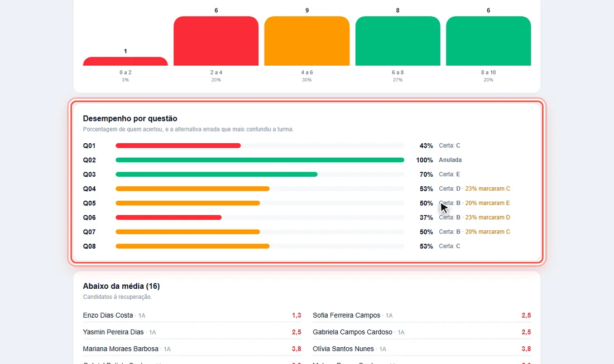Screen dimensions: 614x364
Task: Select student "Enzo Dias Costa"
Action: tap(108, 315)
